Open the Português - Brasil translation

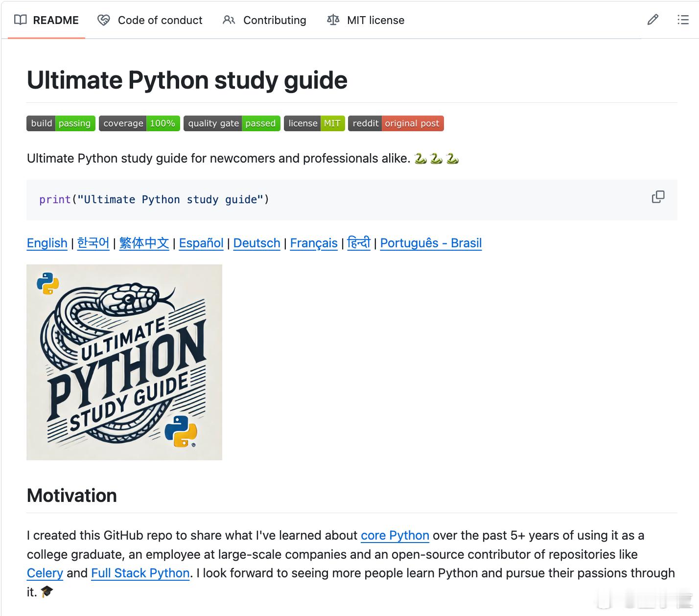[x=430, y=243]
